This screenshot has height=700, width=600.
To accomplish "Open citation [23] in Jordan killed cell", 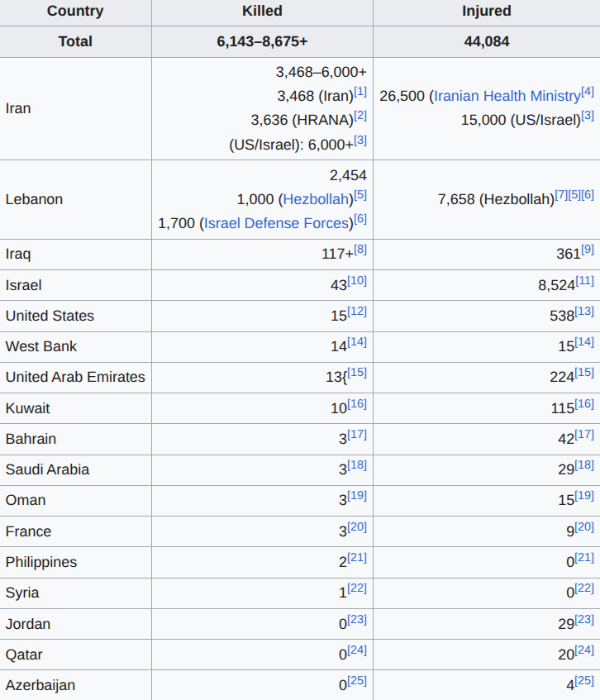I will pyautogui.click(x=357, y=620).
